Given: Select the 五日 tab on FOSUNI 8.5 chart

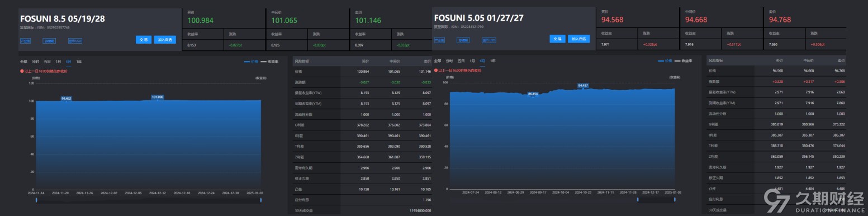Looking at the screenshot, I should pos(48,61).
